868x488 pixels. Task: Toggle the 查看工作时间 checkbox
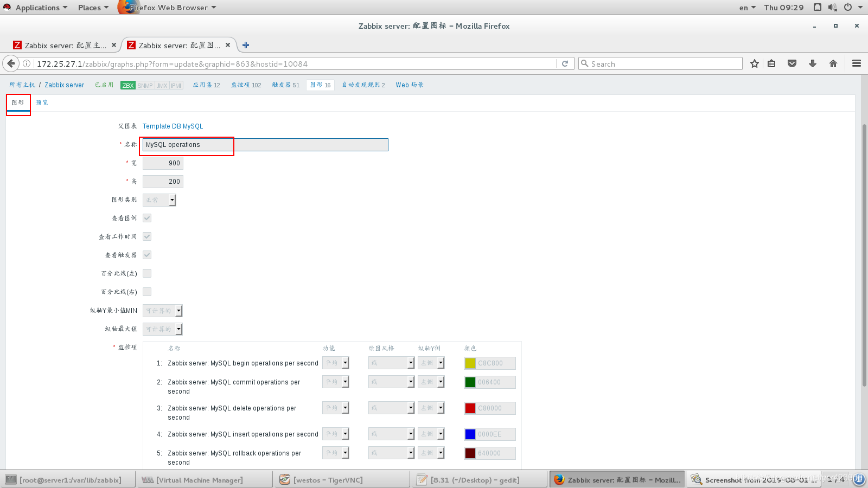147,236
